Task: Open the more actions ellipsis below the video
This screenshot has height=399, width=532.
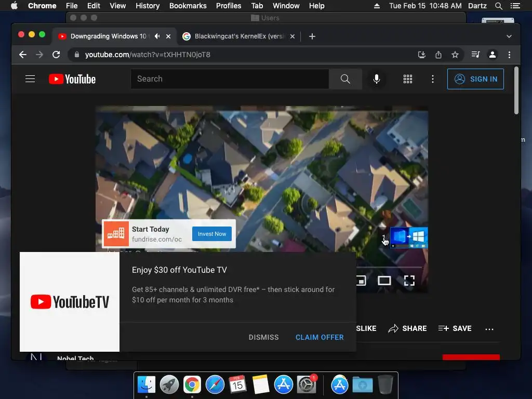Action: point(489,329)
